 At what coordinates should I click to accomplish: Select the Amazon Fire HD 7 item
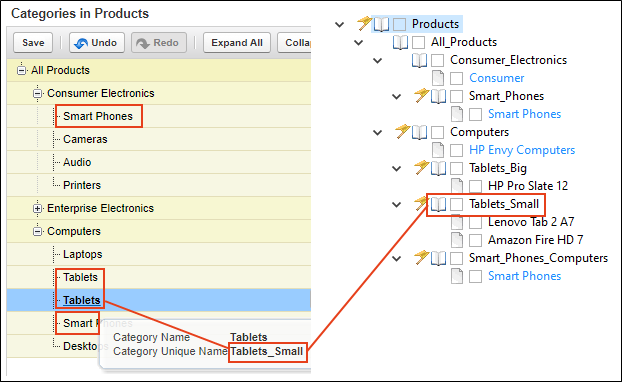point(535,240)
